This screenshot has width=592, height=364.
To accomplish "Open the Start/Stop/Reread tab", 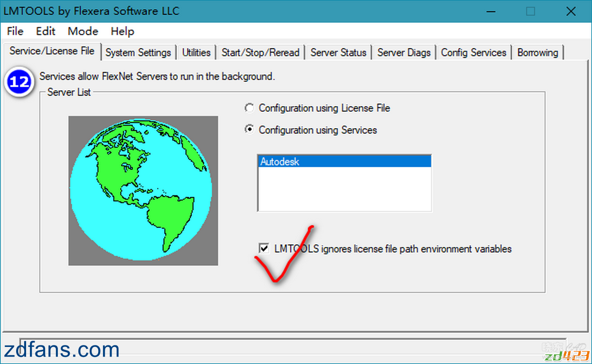I will [x=260, y=53].
